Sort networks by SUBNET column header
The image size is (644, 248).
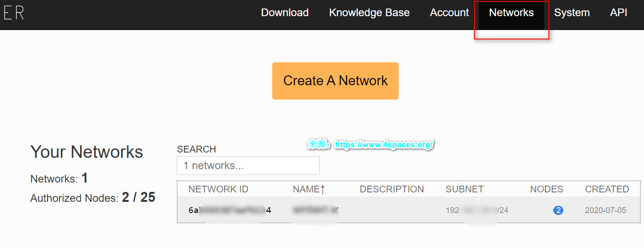click(464, 189)
